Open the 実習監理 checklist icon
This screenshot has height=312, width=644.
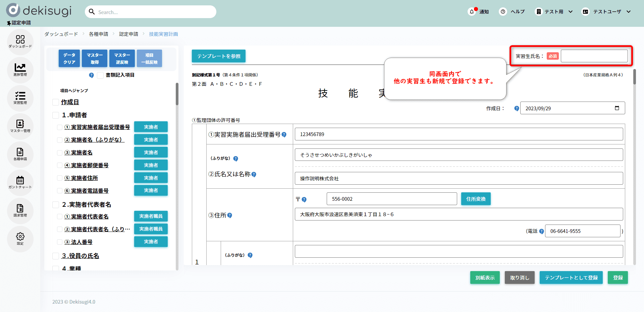tap(20, 98)
